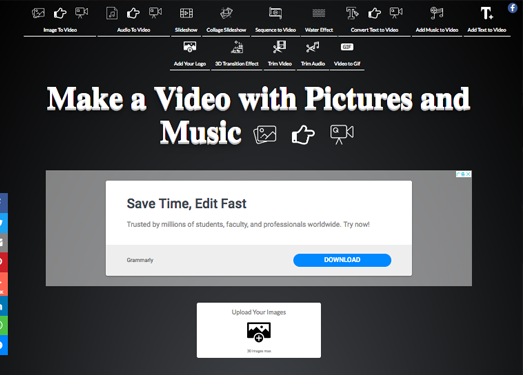
Task: Click the text cursor icon in Convert Text
Action: coord(352,13)
